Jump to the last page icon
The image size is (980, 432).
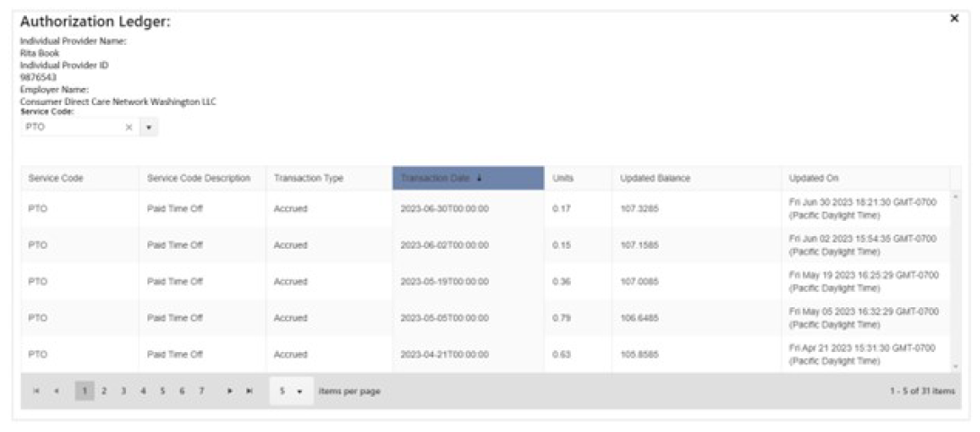tap(249, 392)
